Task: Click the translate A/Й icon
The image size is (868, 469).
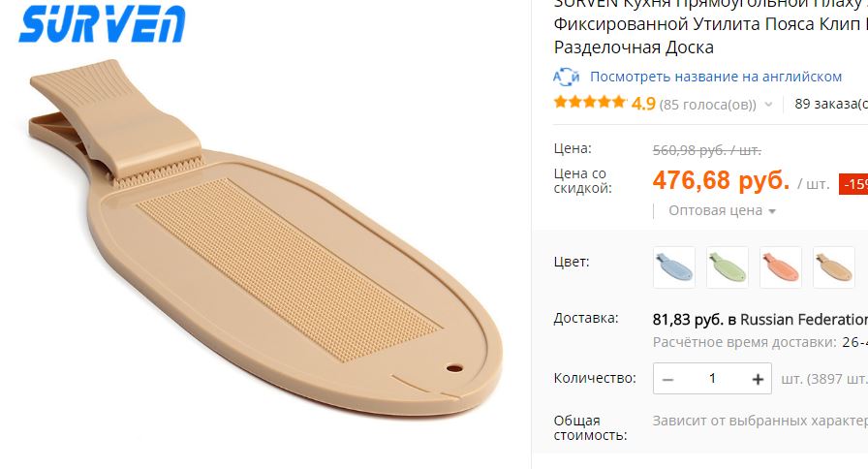Action: click(x=567, y=77)
